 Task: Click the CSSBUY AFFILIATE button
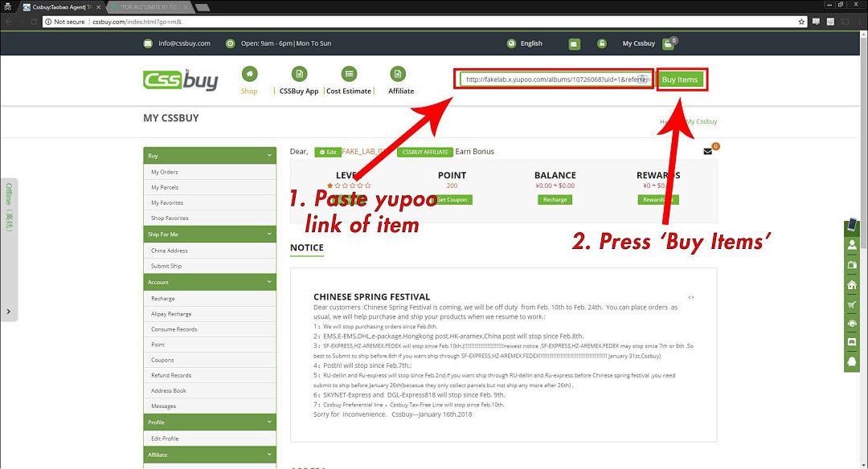pos(424,152)
